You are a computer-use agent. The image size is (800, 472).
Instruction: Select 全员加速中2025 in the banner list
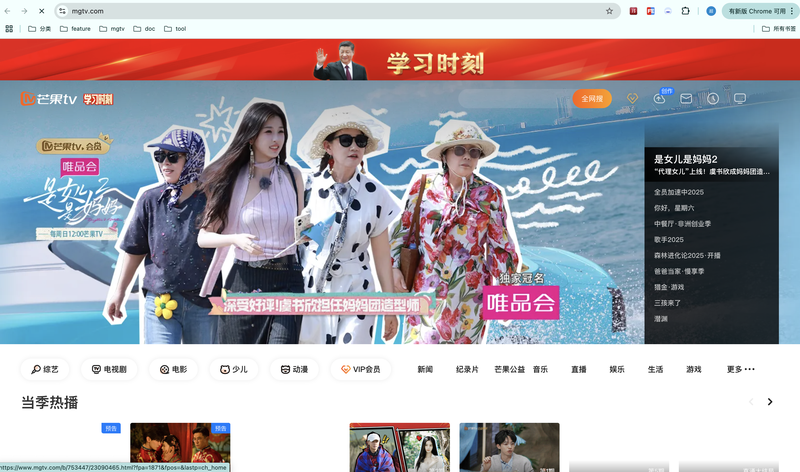(679, 192)
